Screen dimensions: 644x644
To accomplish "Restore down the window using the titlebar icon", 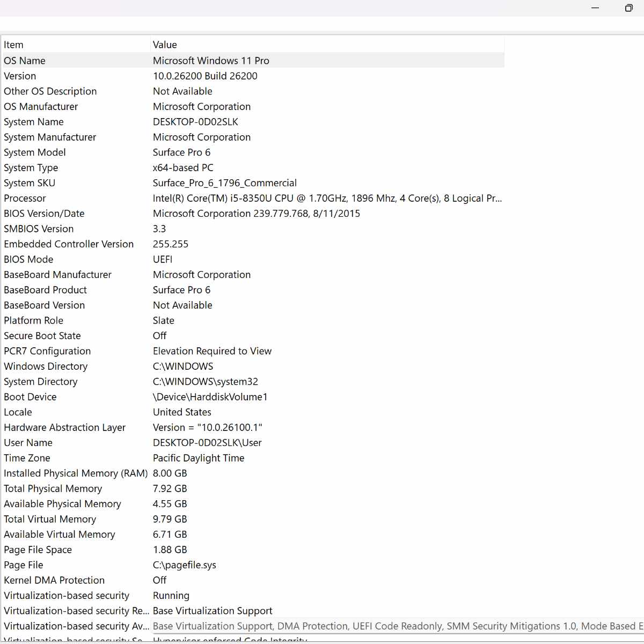I will pos(628,8).
